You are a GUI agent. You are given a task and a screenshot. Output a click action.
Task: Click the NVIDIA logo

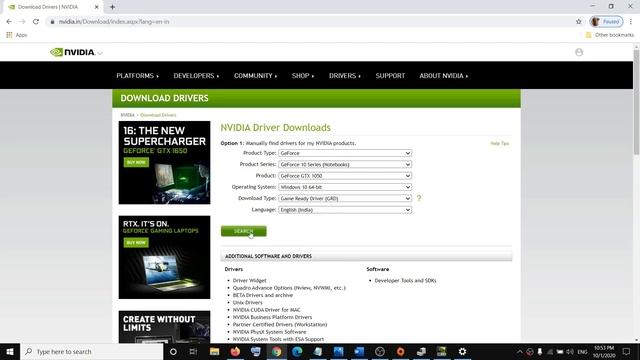coord(72,52)
